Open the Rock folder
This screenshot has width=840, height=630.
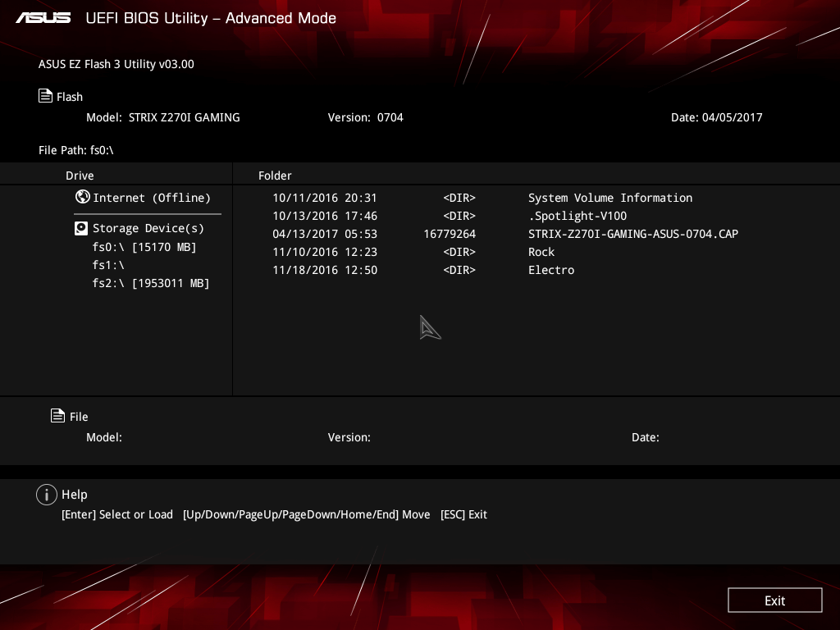541,252
